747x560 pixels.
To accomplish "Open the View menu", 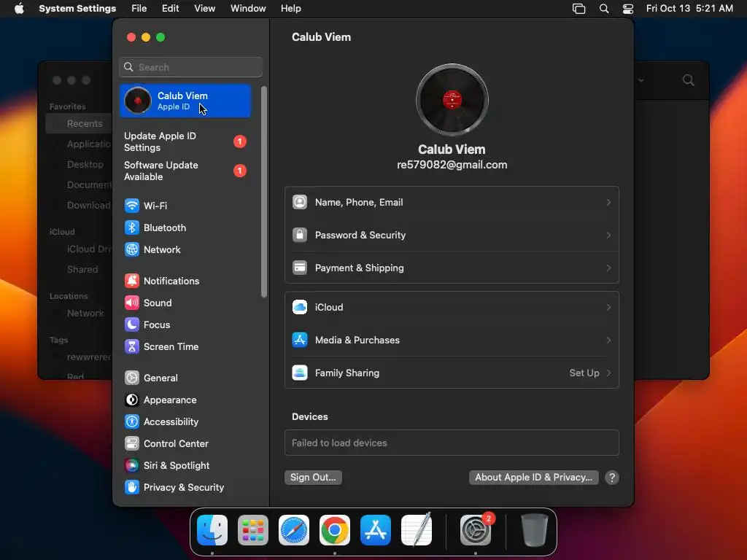I will pyautogui.click(x=204, y=9).
